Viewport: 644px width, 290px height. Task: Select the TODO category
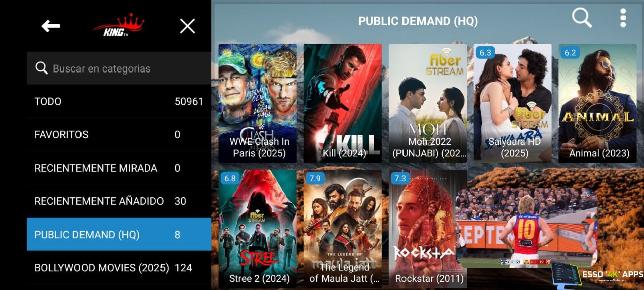pyautogui.click(x=119, y=101)
